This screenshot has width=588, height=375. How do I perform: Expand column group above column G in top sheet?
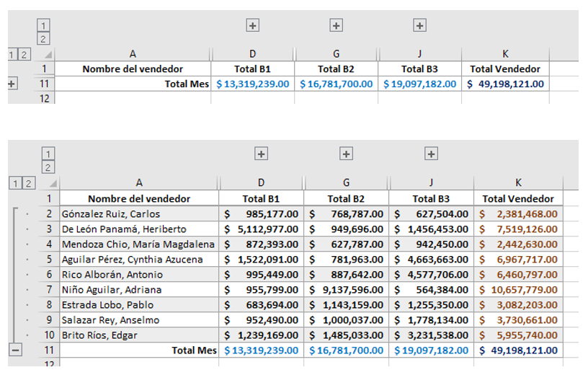click(336, 25)
